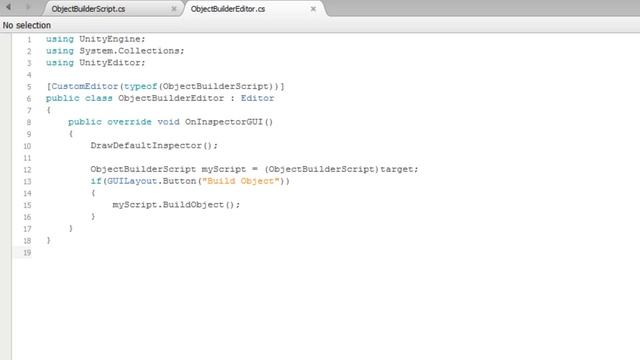Click line number 1 in gutter
Viewport: 640px width, 360px height.
pos(29,40)
